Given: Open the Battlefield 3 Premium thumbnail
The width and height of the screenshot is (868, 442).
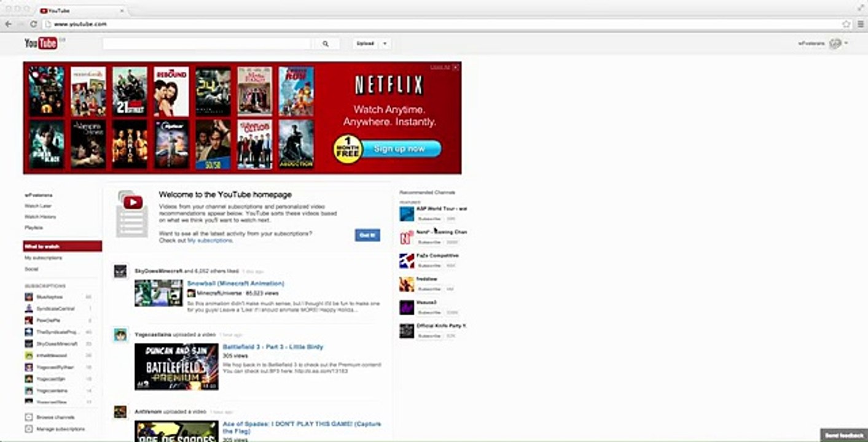Looking at the screenshot, I should [177, 367].
